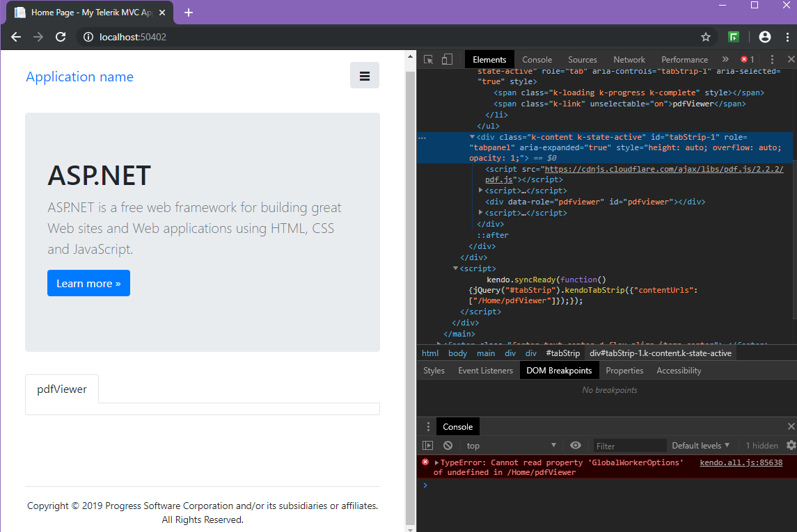Click the page vertical scrollbar thumb
Image resolution: width=797 pixels, height=532 pixels.
click(x=410, y=298)
